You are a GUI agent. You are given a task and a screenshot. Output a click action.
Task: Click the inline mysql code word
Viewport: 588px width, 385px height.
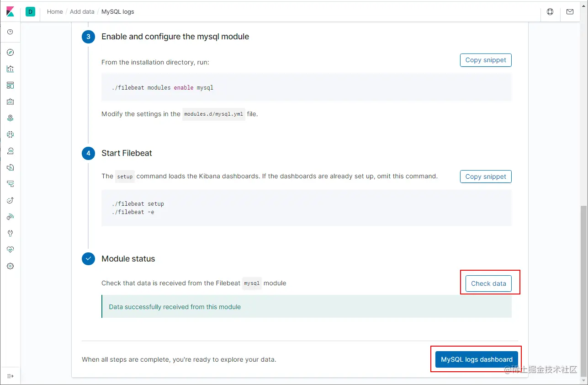pos(252,283)
